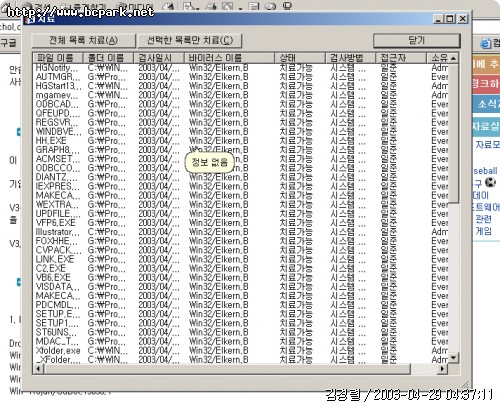Select the WINDBVE... file row
Viewport: 500px width, 407px height.
point(241,132)
